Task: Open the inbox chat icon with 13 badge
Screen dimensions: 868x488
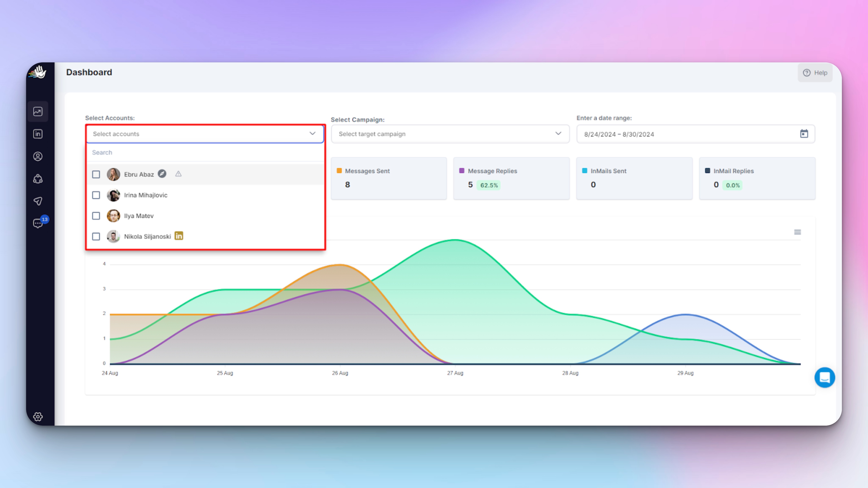Action: 38,223
